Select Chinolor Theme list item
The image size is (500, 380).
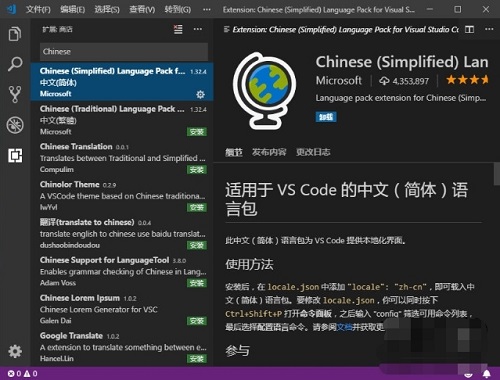(122, 195)
